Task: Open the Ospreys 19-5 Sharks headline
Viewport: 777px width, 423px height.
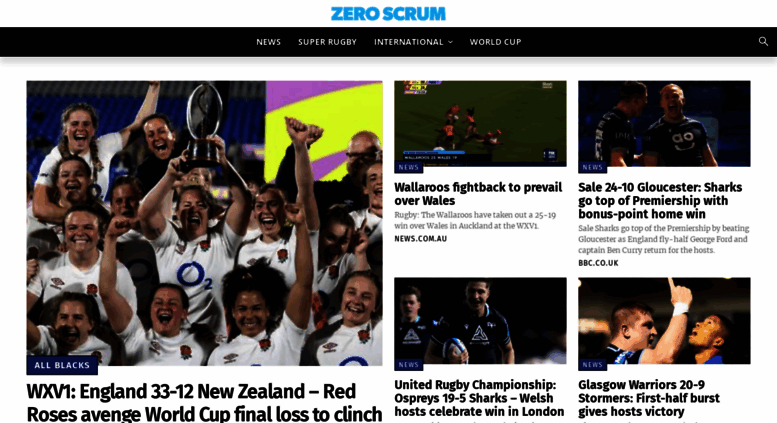Action: 479,398
